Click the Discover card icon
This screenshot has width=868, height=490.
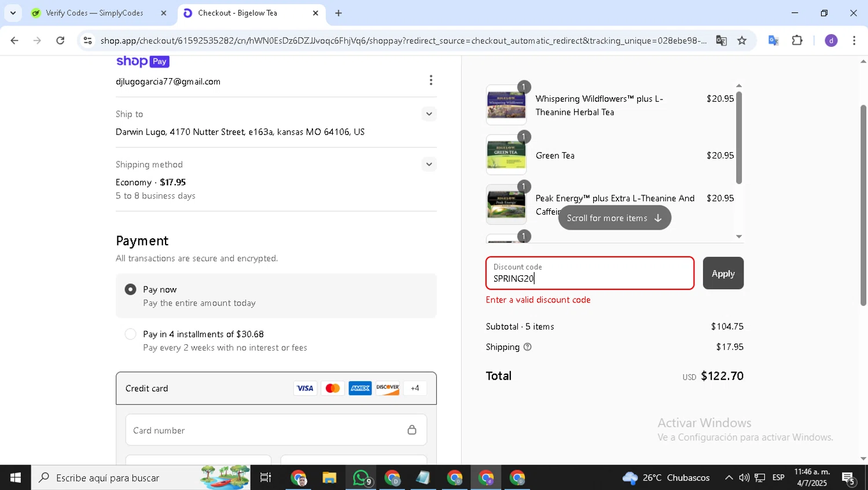click(388, 388)
